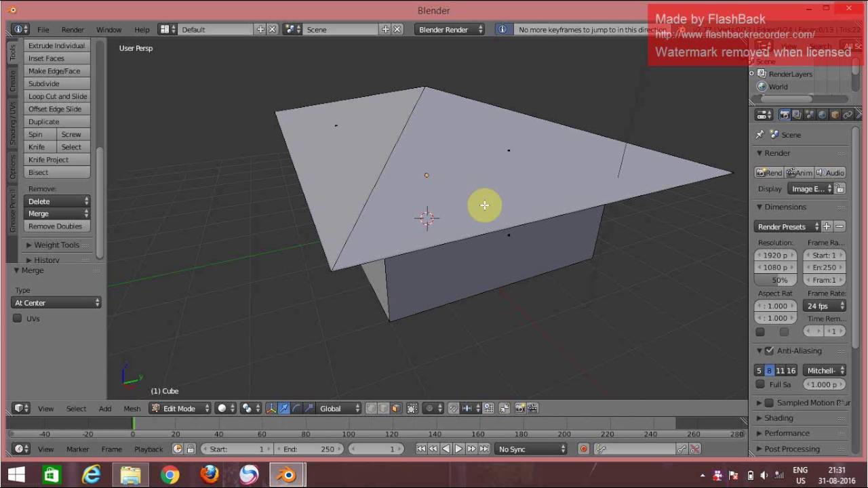Open Edit Mode selector

180,408
